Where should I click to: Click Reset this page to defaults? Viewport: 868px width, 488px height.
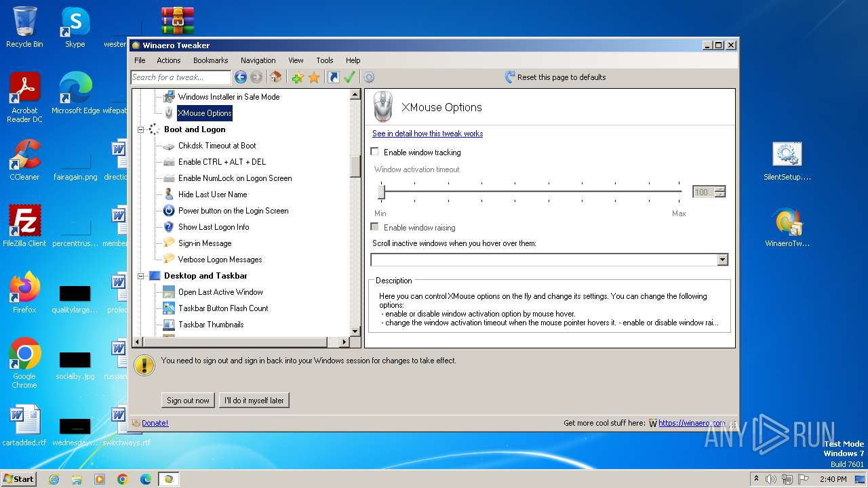(x=561, y=77)
